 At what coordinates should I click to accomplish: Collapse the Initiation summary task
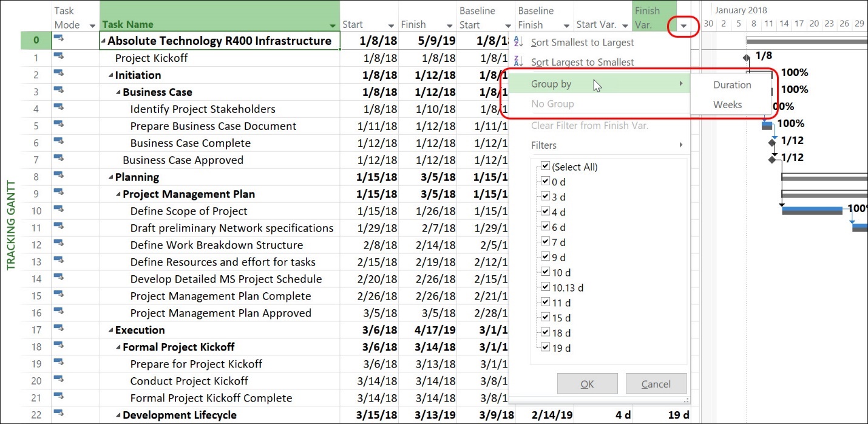coord(110,75)
